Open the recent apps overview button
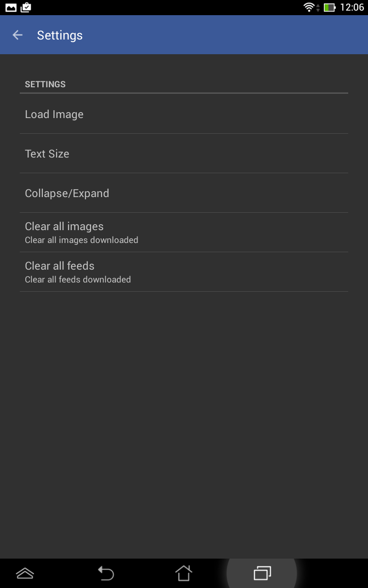 click(x=262, y=573)
